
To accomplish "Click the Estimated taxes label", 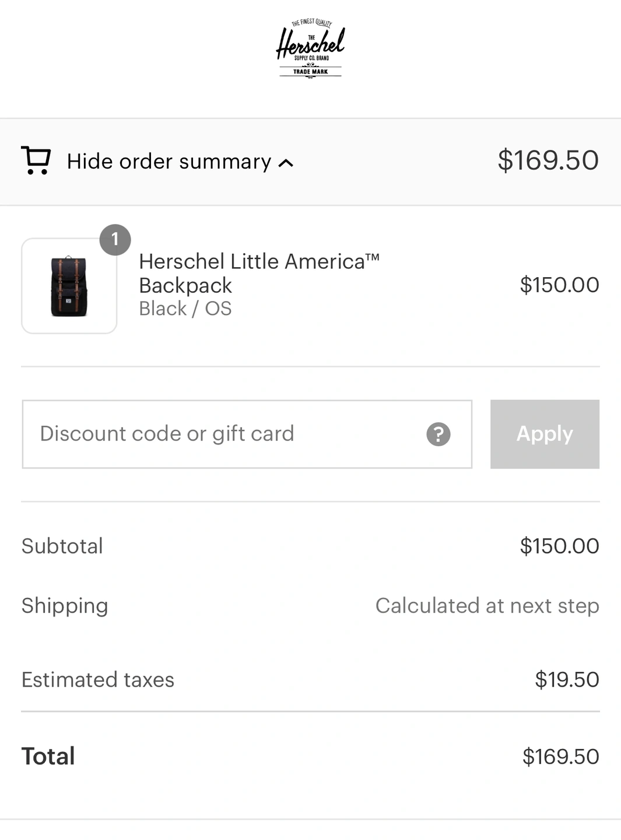I will 98,680.
